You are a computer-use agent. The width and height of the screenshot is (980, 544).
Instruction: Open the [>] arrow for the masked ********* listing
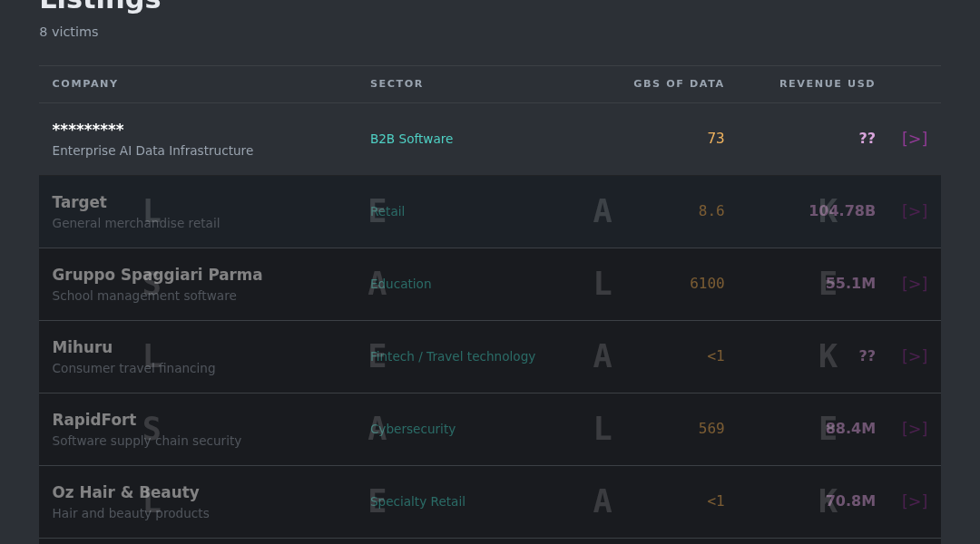tap(915, 139)
